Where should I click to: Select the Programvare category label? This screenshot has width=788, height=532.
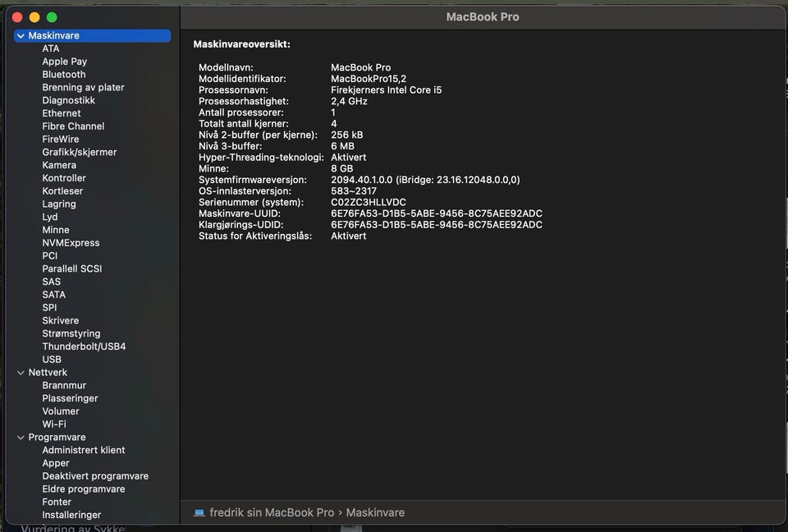[x=57, y=438]
